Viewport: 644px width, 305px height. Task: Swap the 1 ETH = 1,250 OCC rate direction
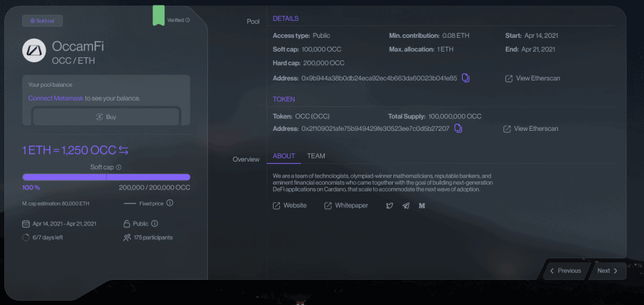[x=124, y=150]
